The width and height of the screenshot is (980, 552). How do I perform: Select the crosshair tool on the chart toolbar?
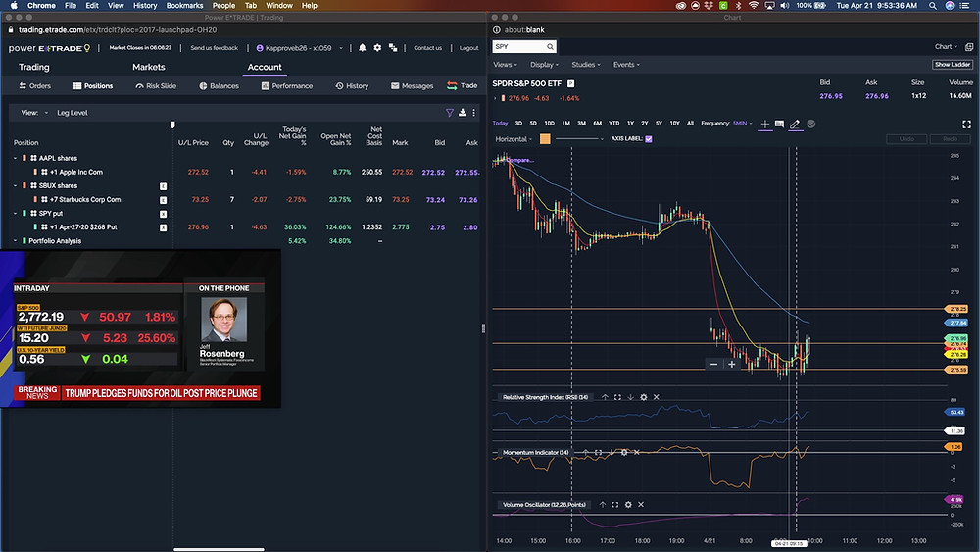point(764,124)
